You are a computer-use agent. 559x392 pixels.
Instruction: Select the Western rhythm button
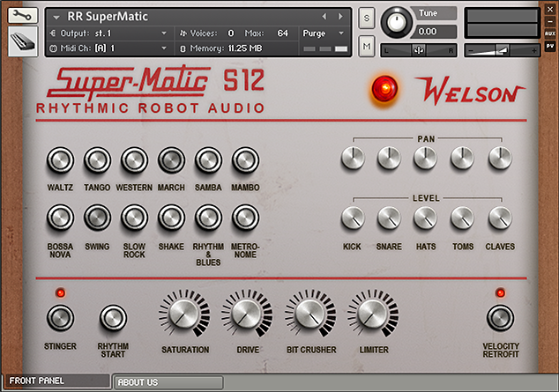pyautogui.click(x=134, y=160)
